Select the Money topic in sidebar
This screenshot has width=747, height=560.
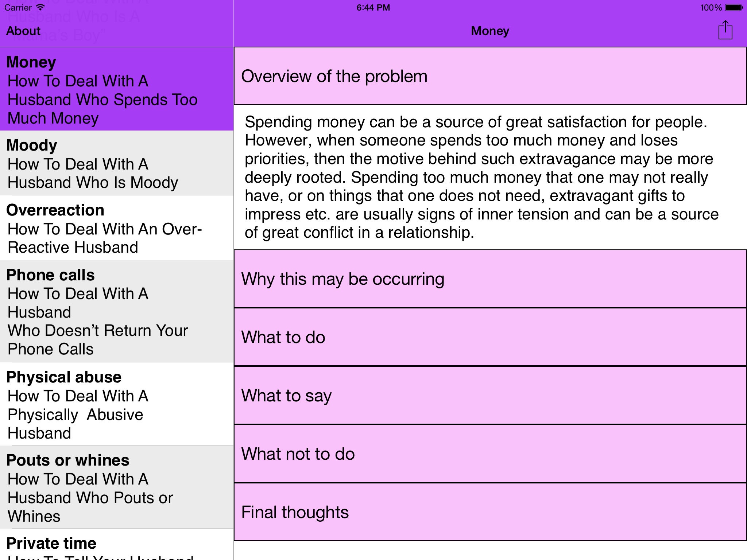[x=117, y=89]
